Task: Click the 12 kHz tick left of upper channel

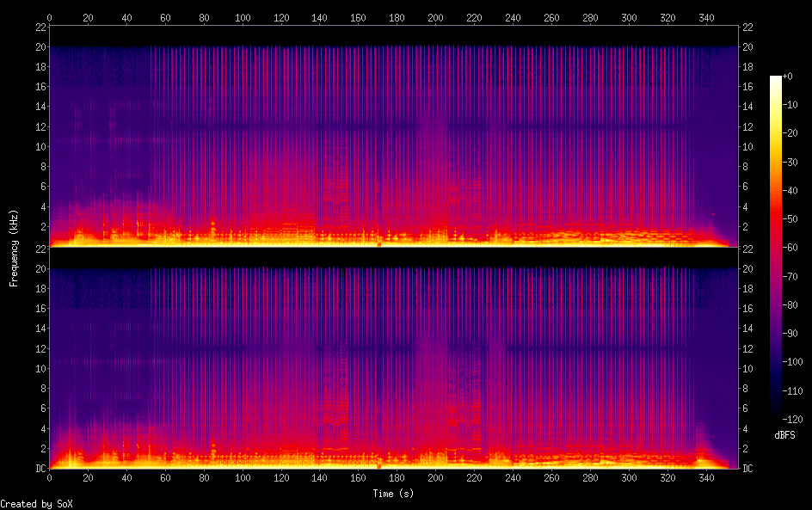Action: point(39,126)
